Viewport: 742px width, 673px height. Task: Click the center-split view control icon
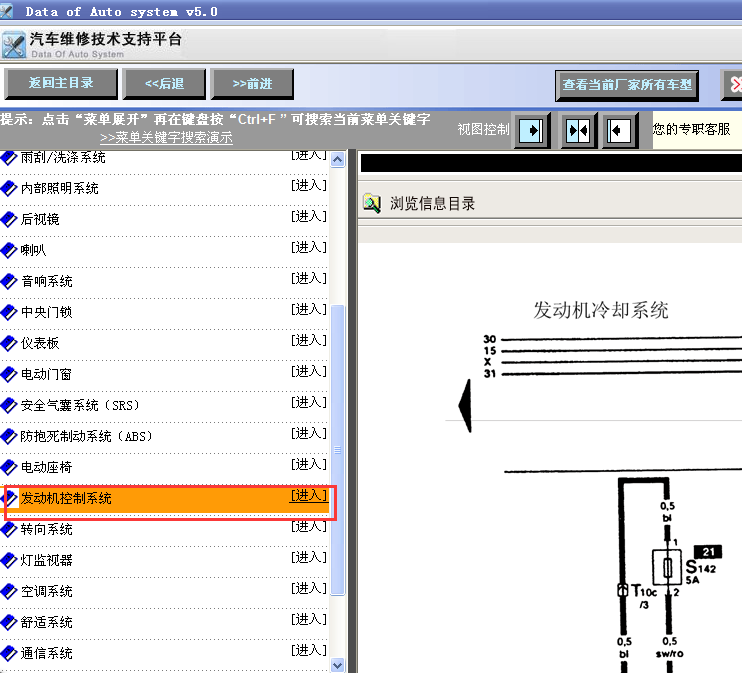point(578,130)
